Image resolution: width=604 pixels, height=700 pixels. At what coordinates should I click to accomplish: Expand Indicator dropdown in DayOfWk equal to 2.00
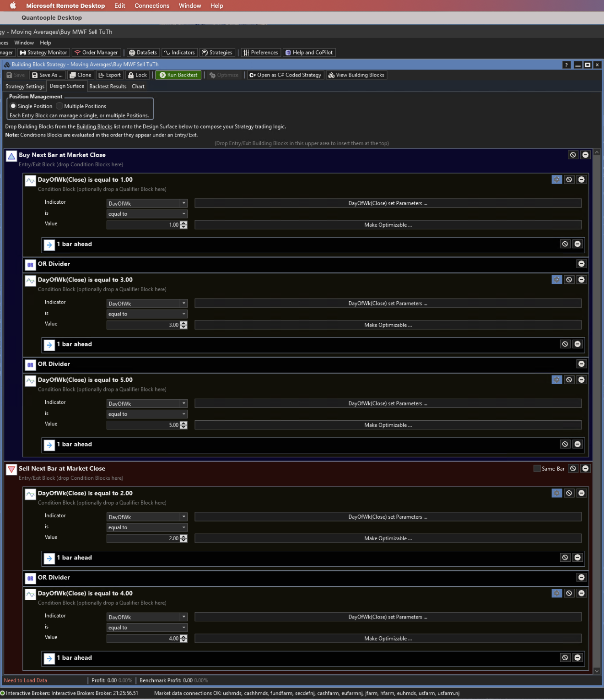tap(183, 517)
